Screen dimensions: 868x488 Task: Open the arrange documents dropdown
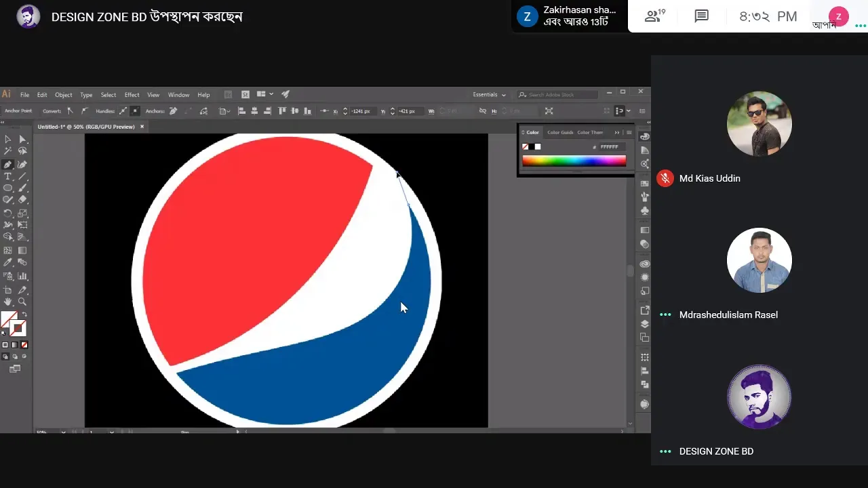tap(264, 94)
